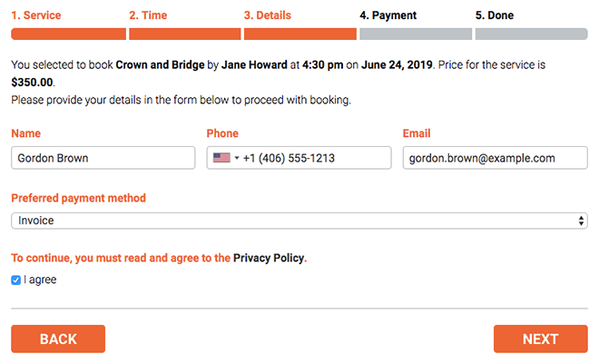
Task: Click the Invoice select stepper arrows
Action: click(581, 221)
